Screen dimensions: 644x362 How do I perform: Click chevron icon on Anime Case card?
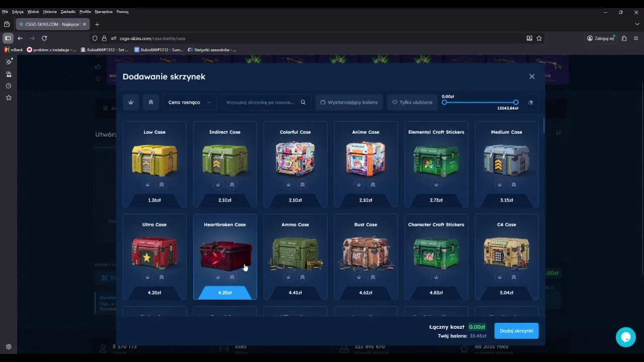[373, 185]
